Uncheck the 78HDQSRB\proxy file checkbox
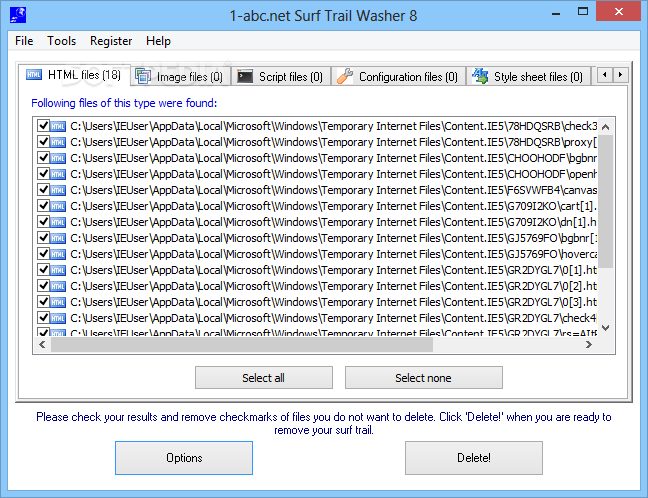648x498 pixels. coord(43,142)
